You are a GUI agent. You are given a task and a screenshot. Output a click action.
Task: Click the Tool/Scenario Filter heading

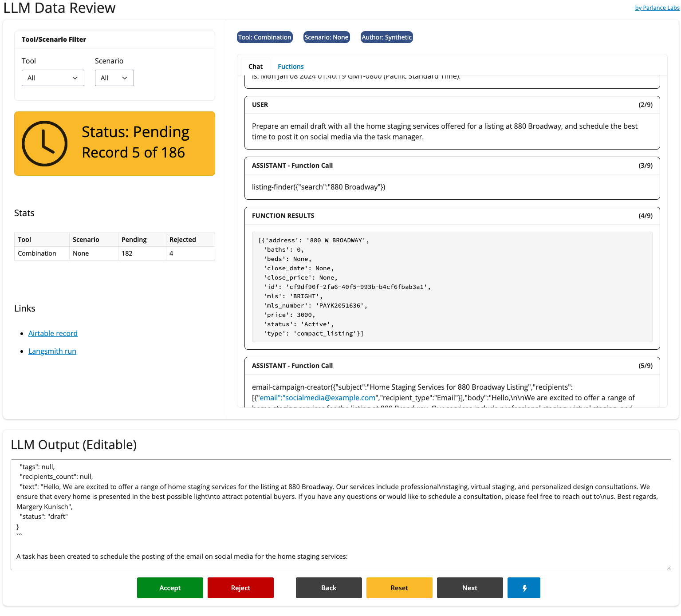(54, 39)
